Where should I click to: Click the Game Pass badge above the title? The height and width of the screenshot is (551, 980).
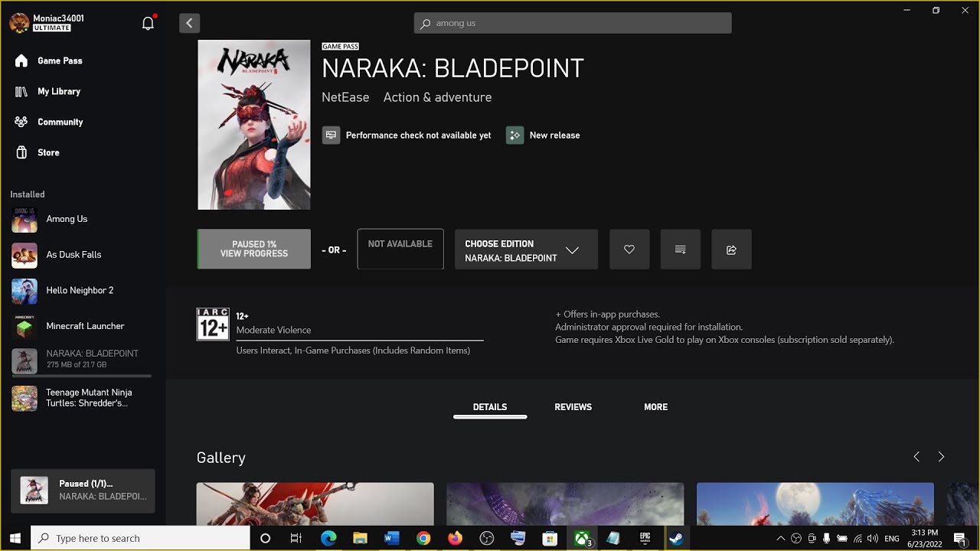(x=340, y=47)
